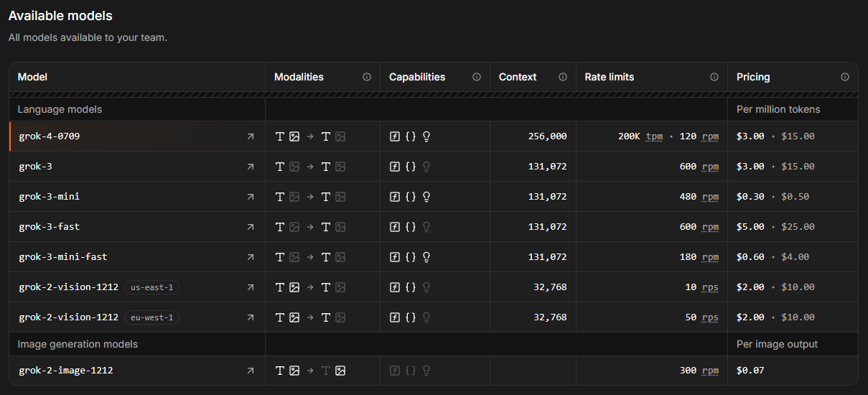
Task: Click the eu-west-1 region badge
Action: 151,317
